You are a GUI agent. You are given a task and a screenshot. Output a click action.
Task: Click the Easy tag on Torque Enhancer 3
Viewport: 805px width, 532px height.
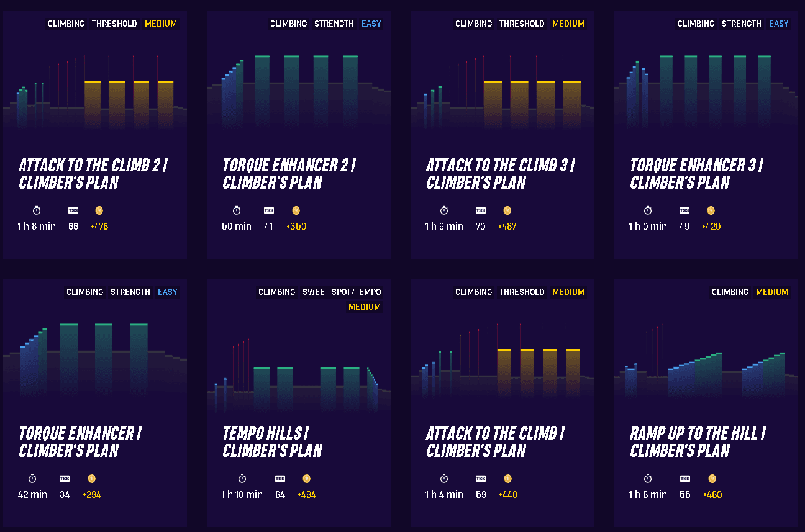click(x=778, y=24)
